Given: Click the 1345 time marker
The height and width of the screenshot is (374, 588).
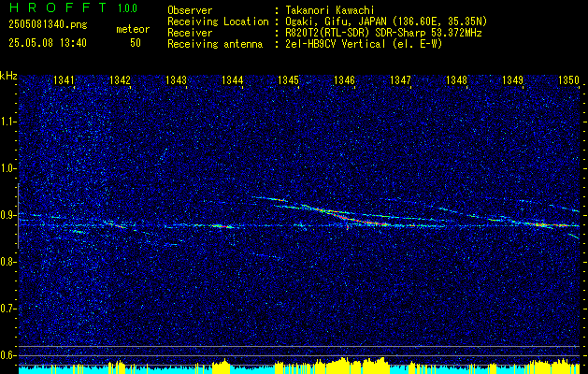Looking at the screenshot, I should coord(288,79).
